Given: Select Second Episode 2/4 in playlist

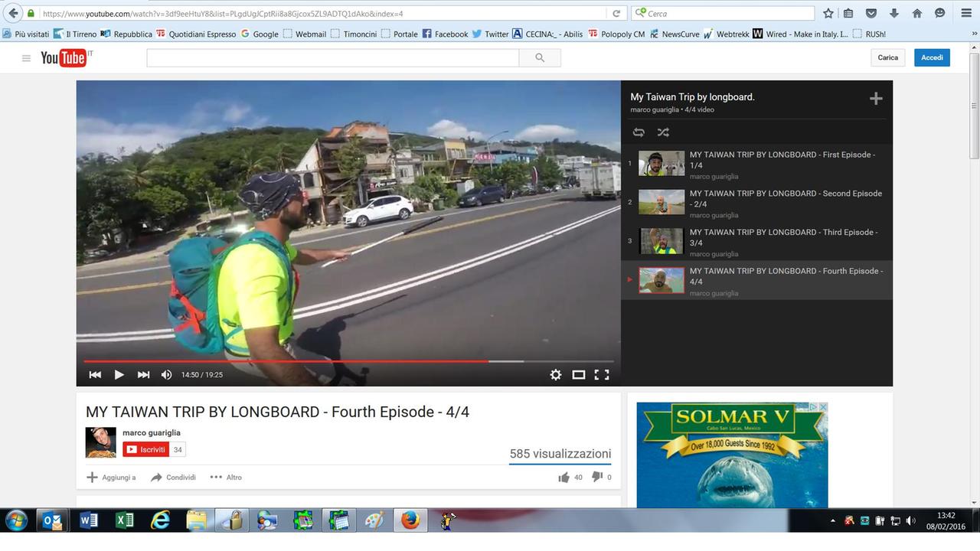Looking at the screenshot, I should click(x=756, y=202).
